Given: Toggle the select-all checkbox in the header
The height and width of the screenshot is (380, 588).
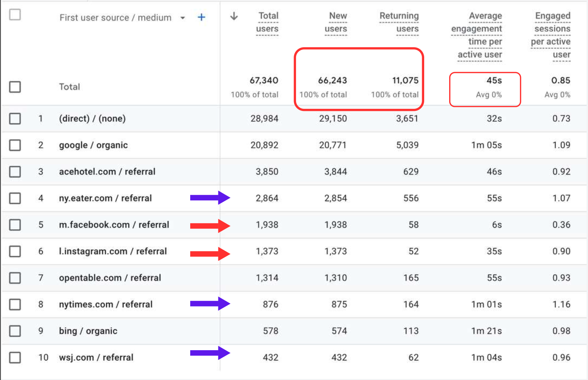Looking at the screenshot, I should click(x=15, y=15).
